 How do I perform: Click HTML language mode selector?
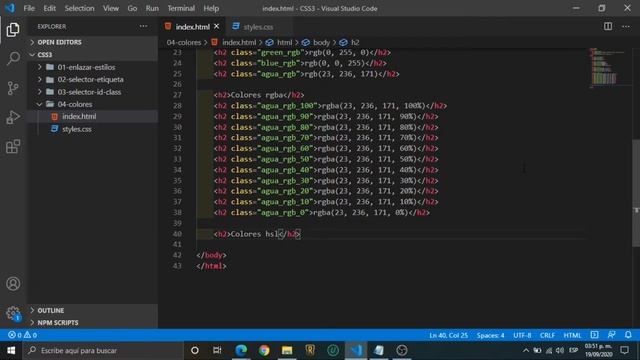point(572,335)
